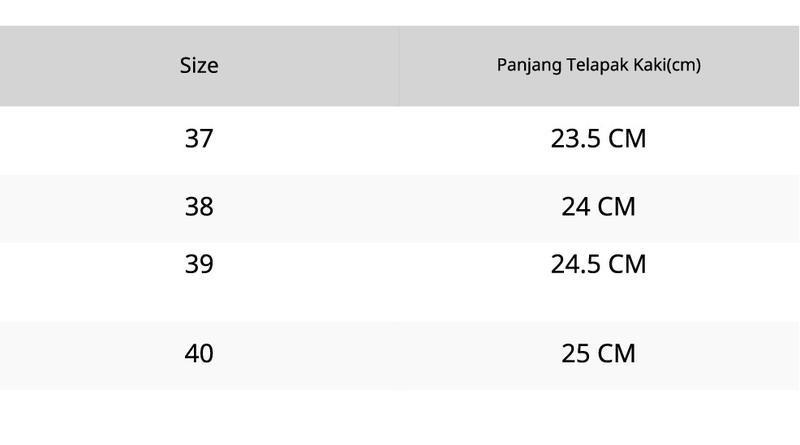Click the Size column header
The height and width of the screenshot is (445, 800).
coord(199,66)
